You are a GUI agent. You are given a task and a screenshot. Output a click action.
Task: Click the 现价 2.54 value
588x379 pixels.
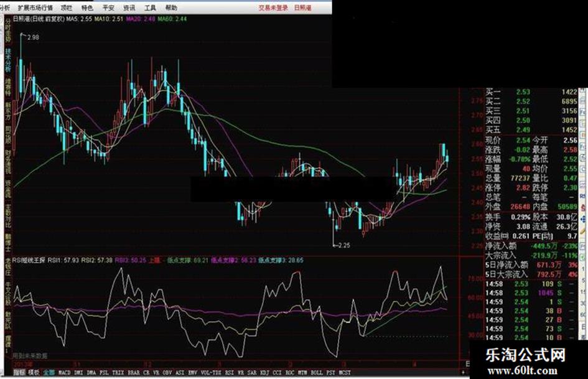[523, 141]
